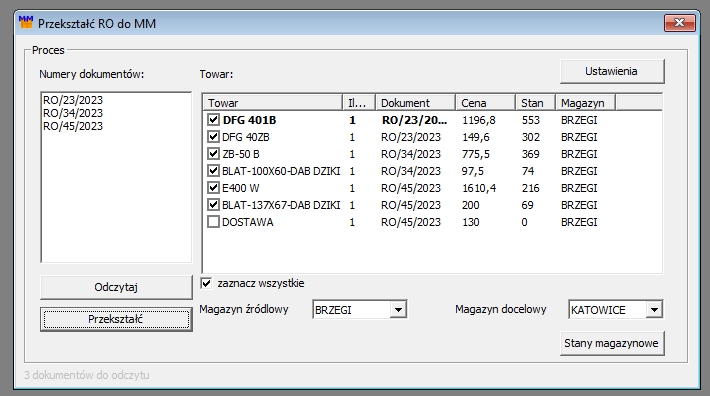This screenshot has height=396, width=710.
Task: Click the stock value 216
Action: click(x=531, y=188)
